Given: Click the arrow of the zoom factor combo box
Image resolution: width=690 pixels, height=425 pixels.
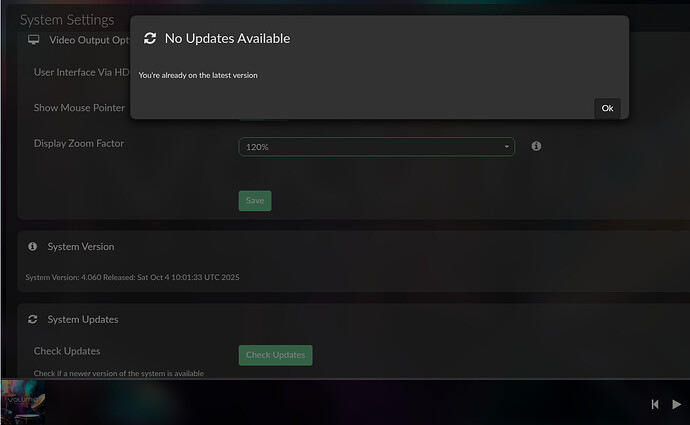Looking at the screenshot, I should [x=506, y=147].
